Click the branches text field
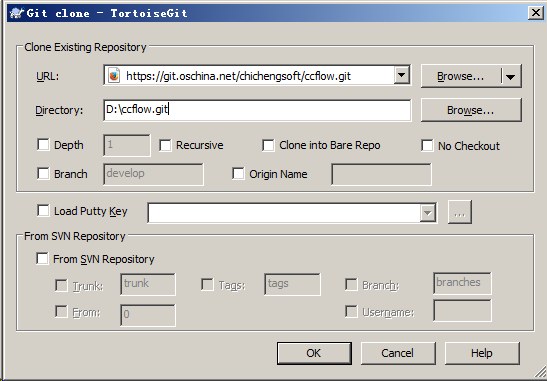The height and width of the screenshot is (381, 547). click(x=462, y=283)
